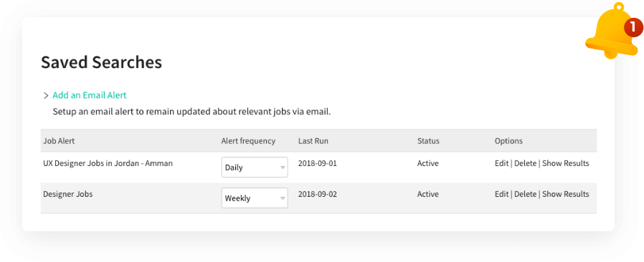Show Results for UX Designer Jobs alert
Screen dimensions: 644x262
[566, 163]
